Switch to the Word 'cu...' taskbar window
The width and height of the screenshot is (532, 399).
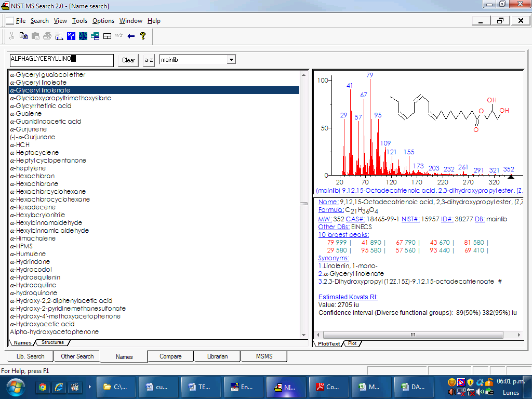(158, 387)
